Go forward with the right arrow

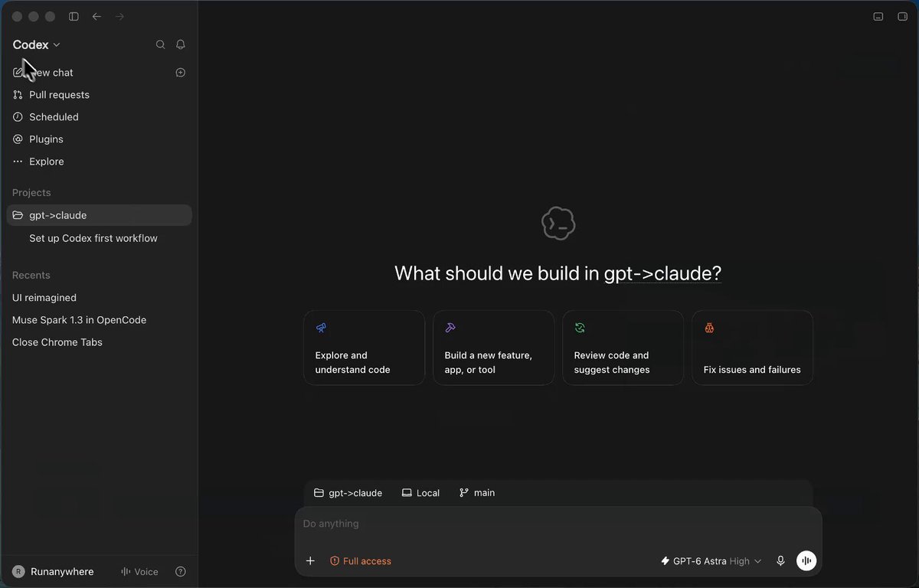(119, 16)
